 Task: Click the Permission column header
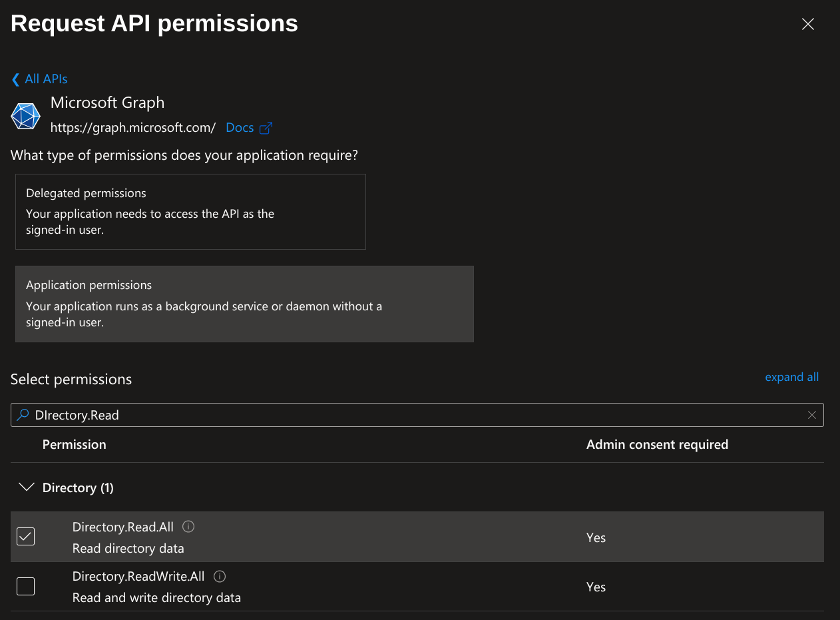pyautogui.click(x=74, y=444)
